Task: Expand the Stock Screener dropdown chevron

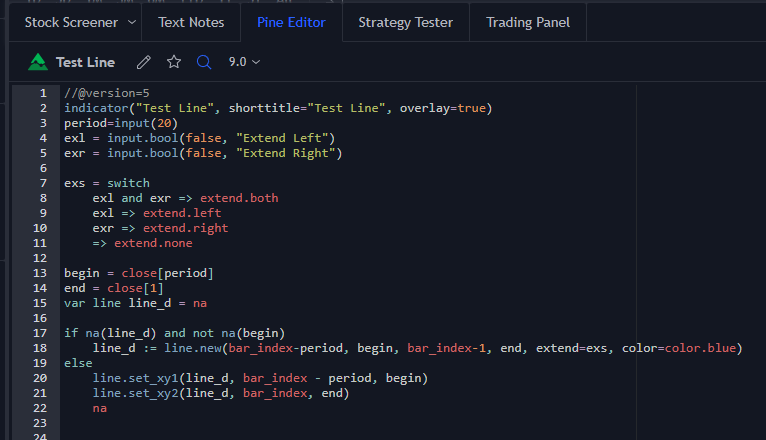Action: coord(131,22)
